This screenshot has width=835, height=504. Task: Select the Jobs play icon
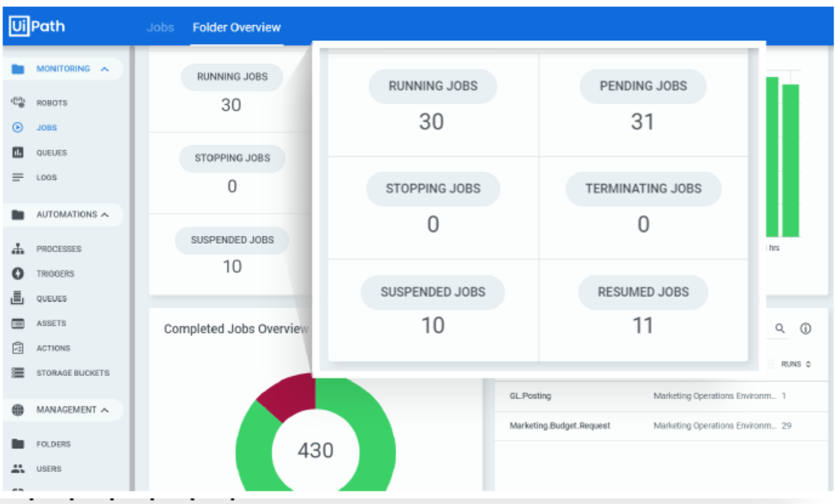point(18,128)
